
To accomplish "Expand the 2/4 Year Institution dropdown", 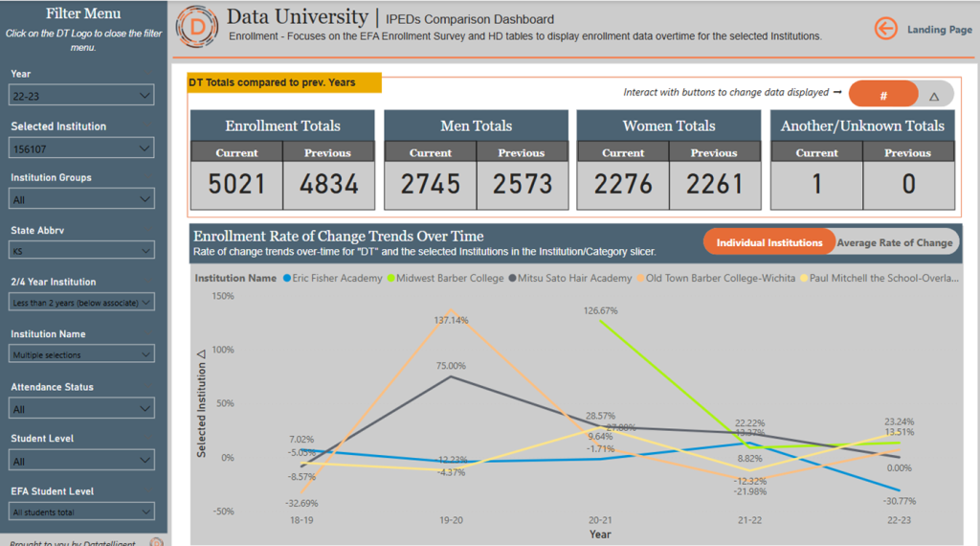I will [82, 302].
